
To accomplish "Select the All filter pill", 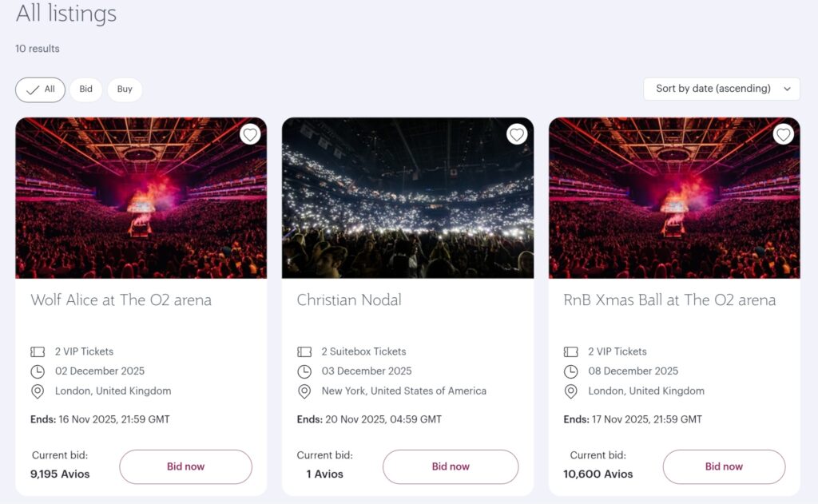I will pyautogui.click(x=40, y=89).
